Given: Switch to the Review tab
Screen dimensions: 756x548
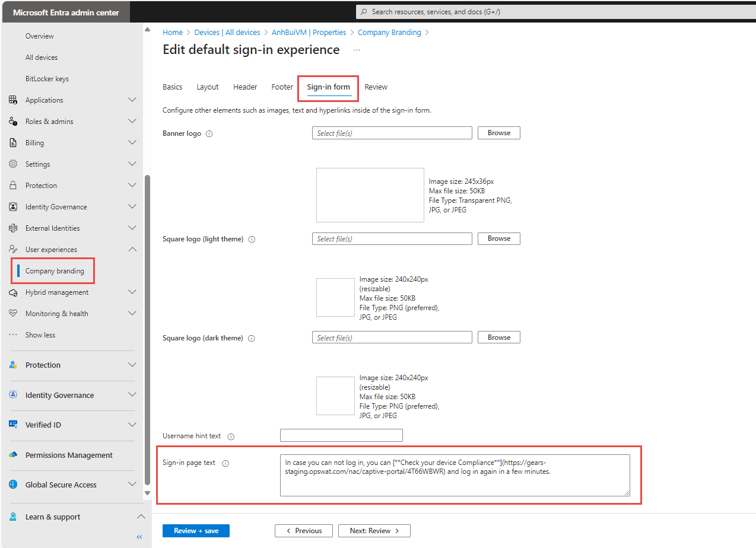Looking at the screenshot, I should click(x=376, y=87).
